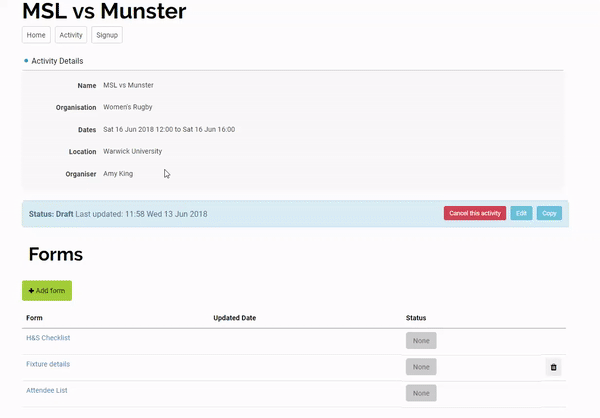Image resolution: width=600 pixels, height=418 pixels.
Task: Cancel this activity with red button
Action: (475, 213)
